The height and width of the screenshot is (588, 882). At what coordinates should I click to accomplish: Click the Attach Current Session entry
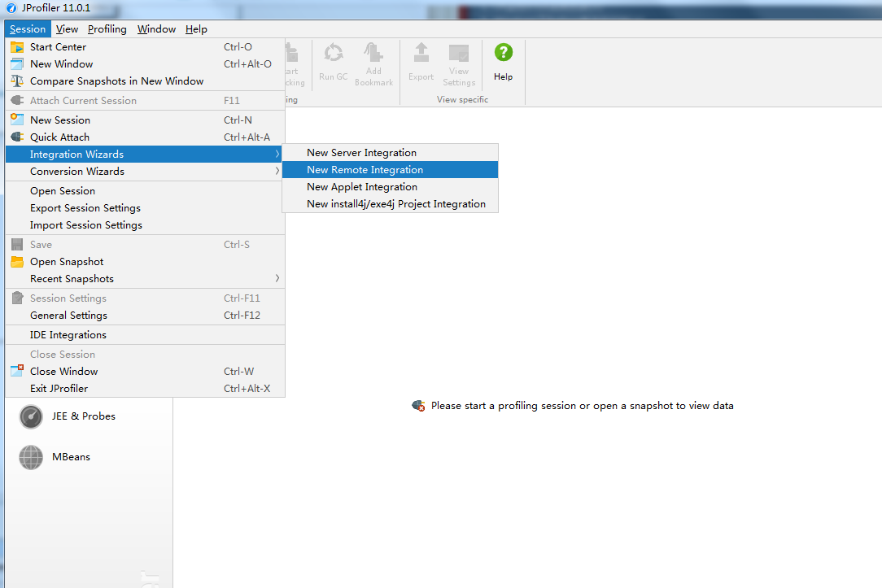click(145, 100)
